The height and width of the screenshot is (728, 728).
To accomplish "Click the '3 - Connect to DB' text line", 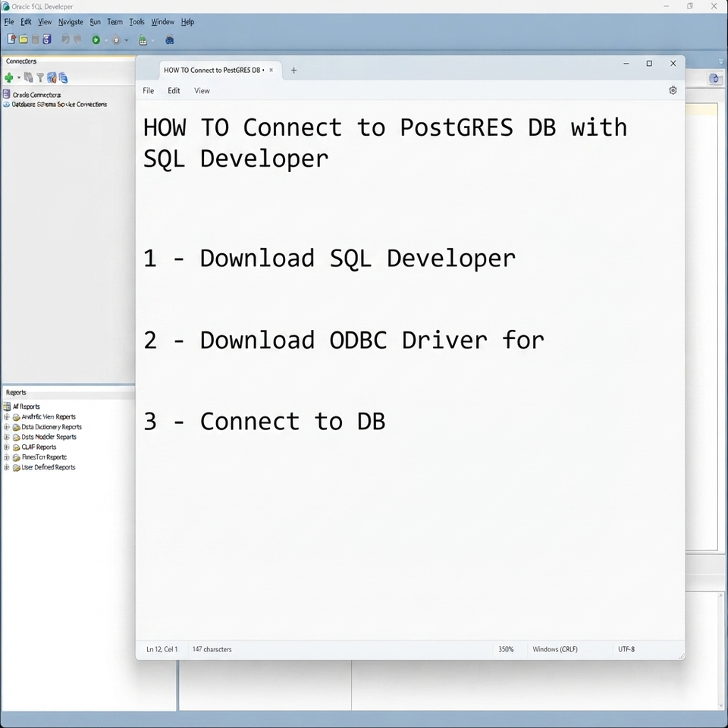I will click(264, 421).
